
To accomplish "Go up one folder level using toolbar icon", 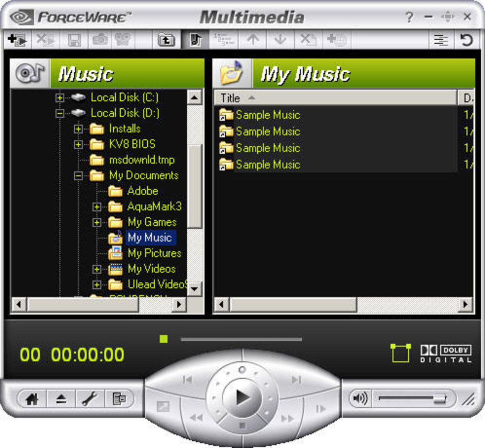I will click(x=166, y=40).
